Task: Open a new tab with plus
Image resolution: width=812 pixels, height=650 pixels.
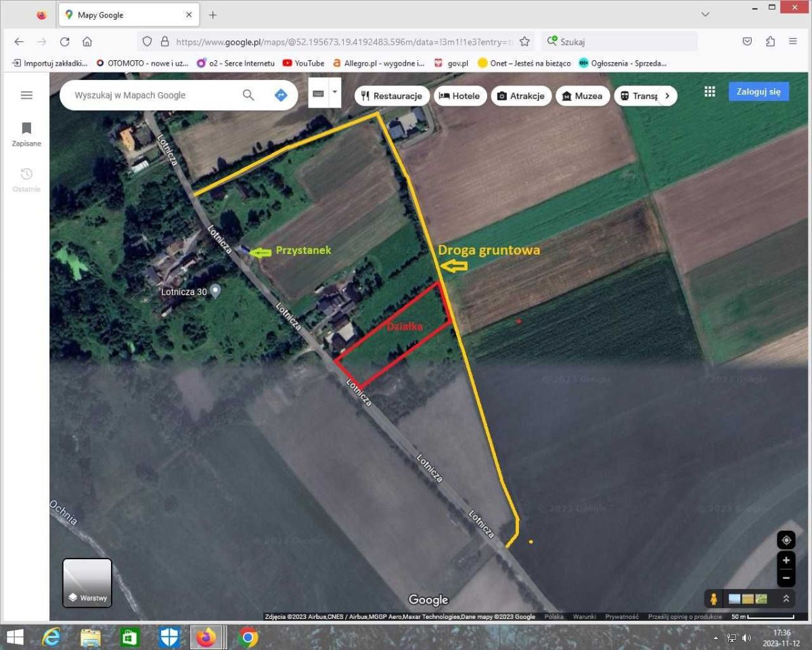Action: pyautogui.click(x=212, y=15)
